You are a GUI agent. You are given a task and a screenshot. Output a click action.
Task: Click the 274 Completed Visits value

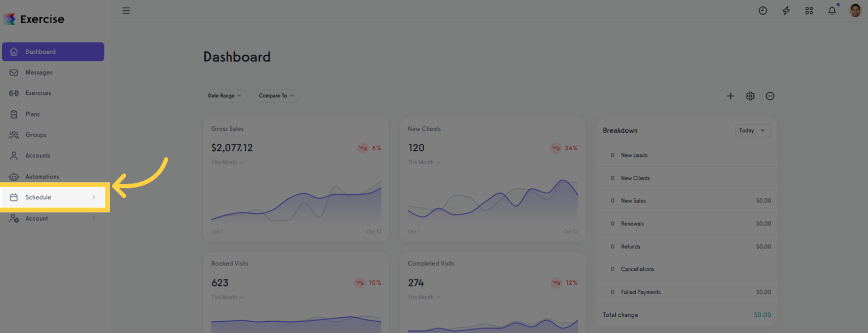point(416,283)
